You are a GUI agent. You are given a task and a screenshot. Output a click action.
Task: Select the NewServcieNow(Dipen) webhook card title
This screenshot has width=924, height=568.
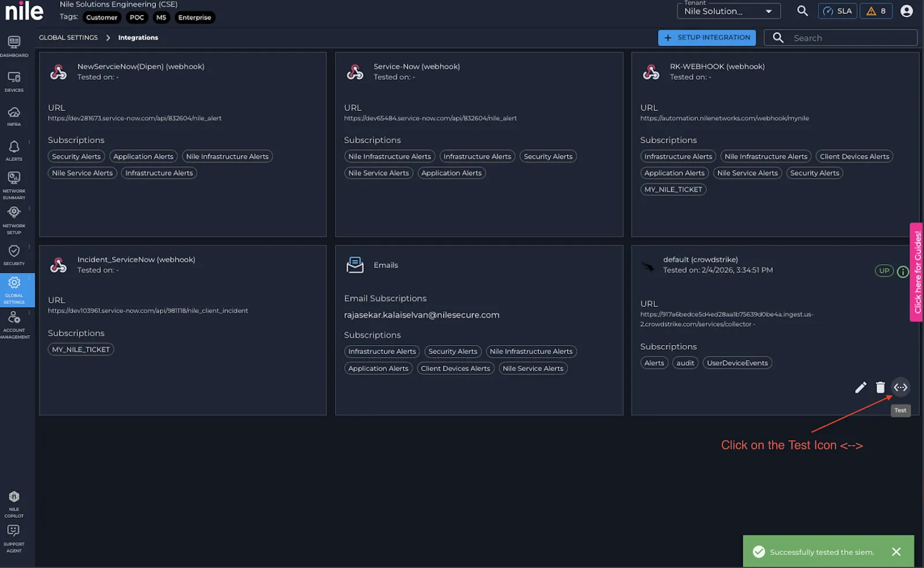pyautogui.click(x=141, y=66)
